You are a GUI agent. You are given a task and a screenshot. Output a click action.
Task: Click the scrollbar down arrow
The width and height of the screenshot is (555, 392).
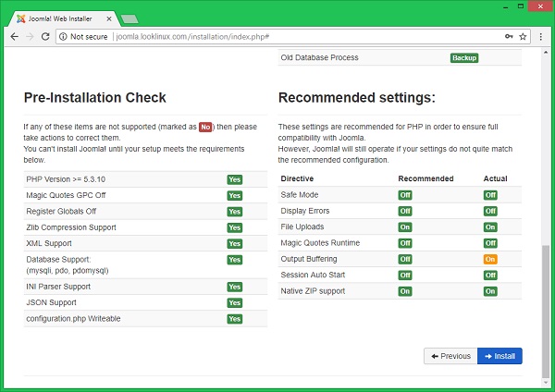pos(546,383)
